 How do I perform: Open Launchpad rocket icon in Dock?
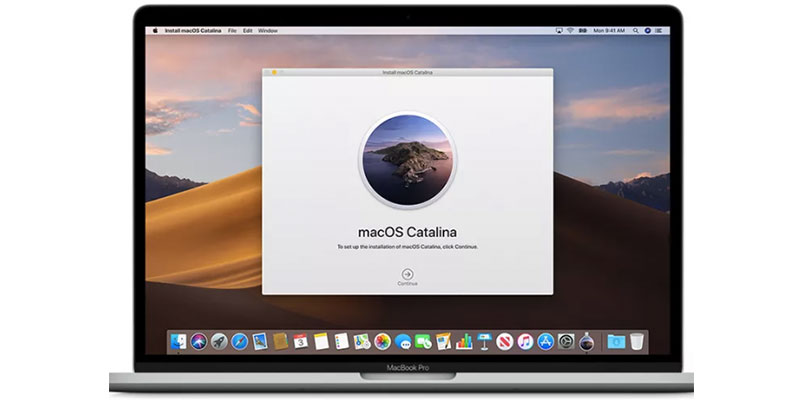pyautogui.click(x=219, y=341)
